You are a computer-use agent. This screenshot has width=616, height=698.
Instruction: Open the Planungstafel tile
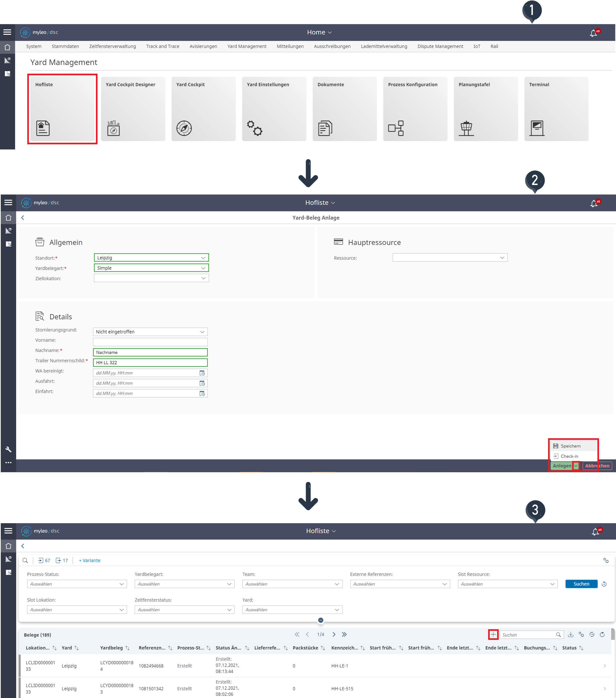[x=485, y=109]
